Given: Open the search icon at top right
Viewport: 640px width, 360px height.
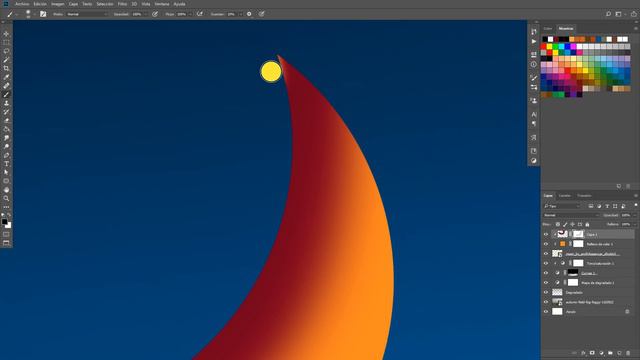Looking at the screenshot, I should pyautogui.click(x=608, y=14).
